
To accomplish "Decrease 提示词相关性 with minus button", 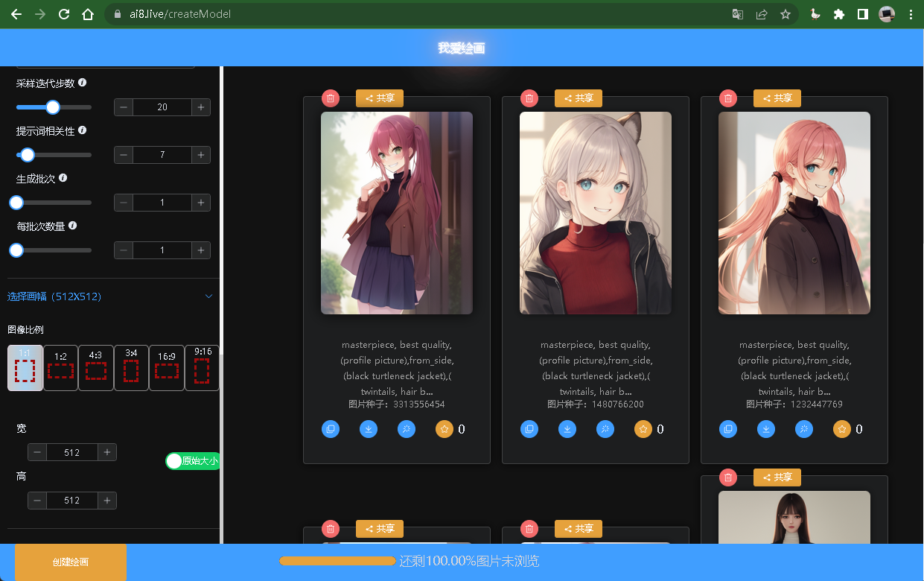I will [124, 155].
